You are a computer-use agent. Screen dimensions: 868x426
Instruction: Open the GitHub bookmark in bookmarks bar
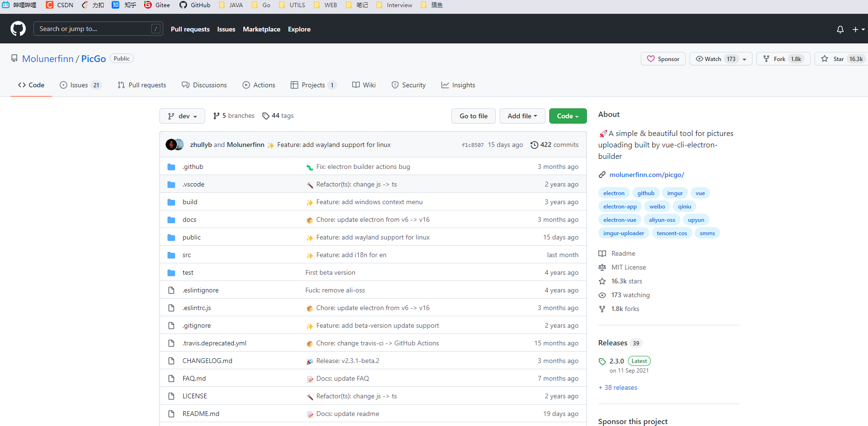(x=195, y=5)
